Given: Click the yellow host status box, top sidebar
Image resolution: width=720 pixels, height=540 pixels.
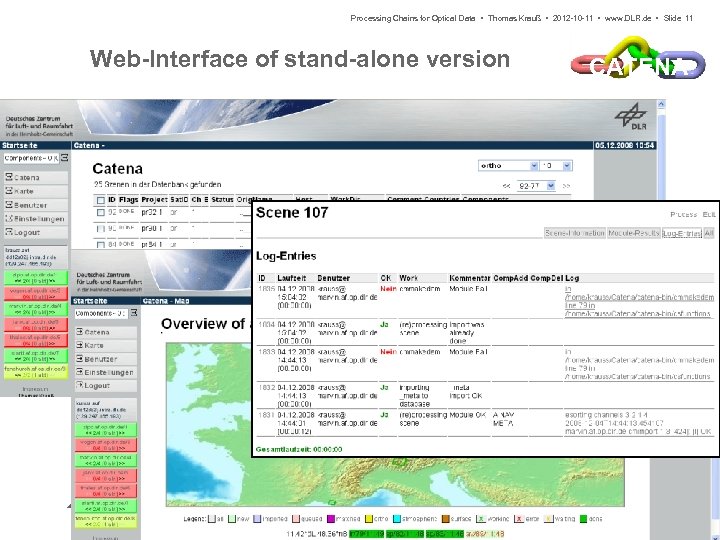Looking at the screenshot, I should (36, 371).
